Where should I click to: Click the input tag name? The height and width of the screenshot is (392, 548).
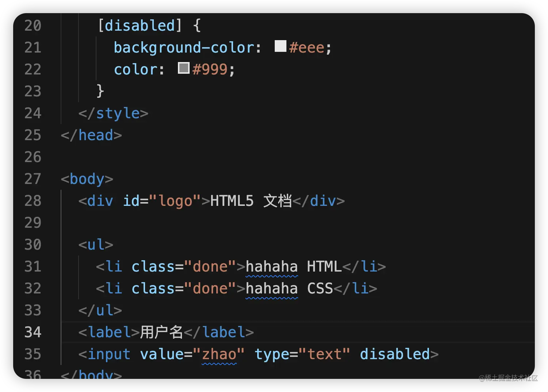(109, 354)
